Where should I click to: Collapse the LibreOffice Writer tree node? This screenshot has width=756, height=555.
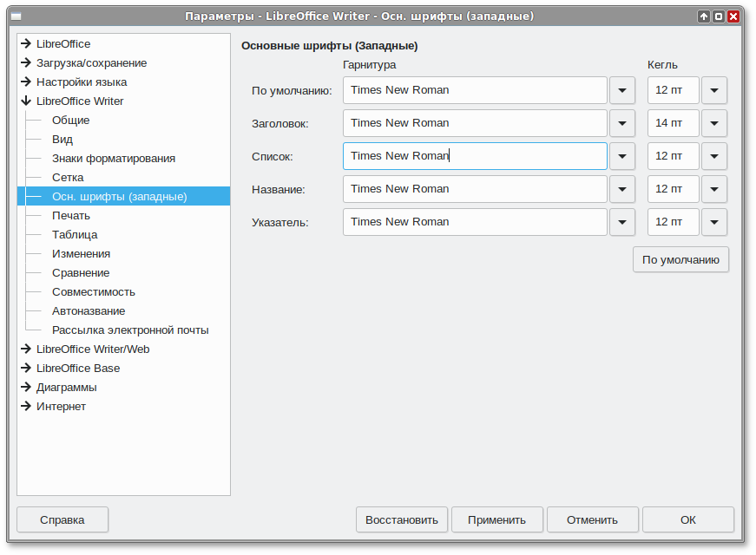pyautogui.click(x=26, y=101)
